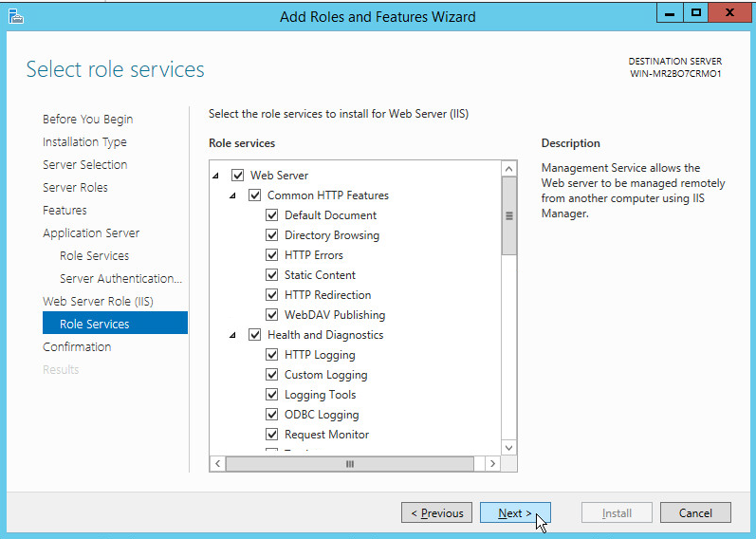Click the horizontal scroll right arrow
The width and height of the screenshot is (756, 539).
(x=491, y=463)
